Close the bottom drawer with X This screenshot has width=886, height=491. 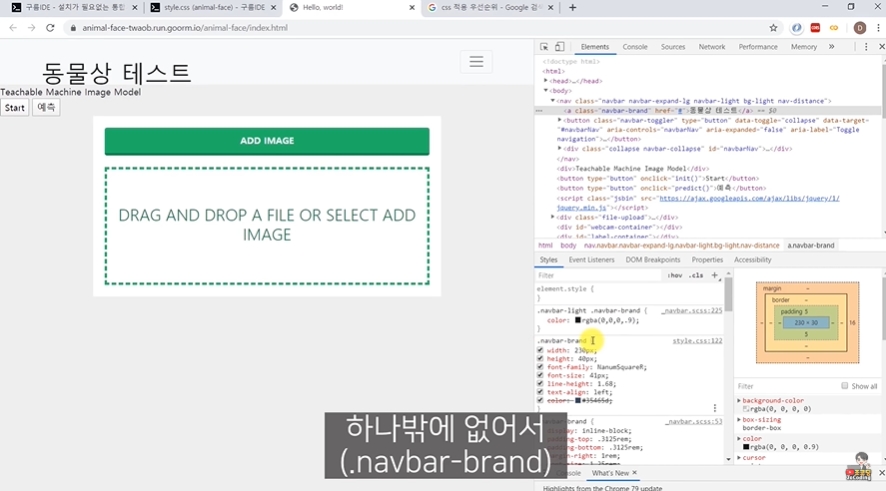click(x=881, y=473)
